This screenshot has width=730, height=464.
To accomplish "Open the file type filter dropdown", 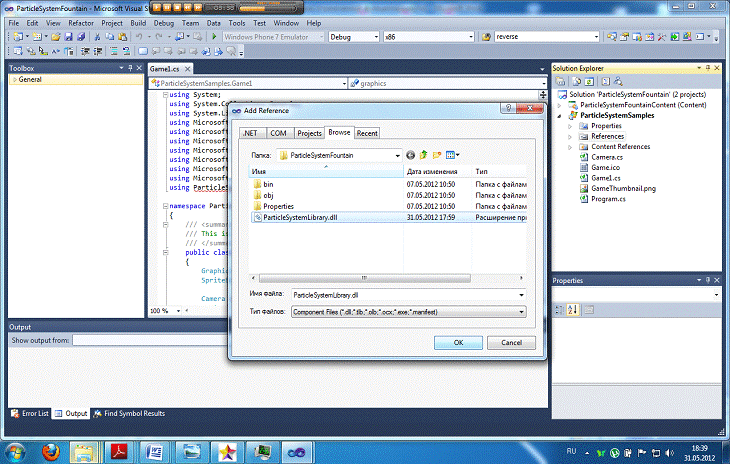I will coord(522,313).
